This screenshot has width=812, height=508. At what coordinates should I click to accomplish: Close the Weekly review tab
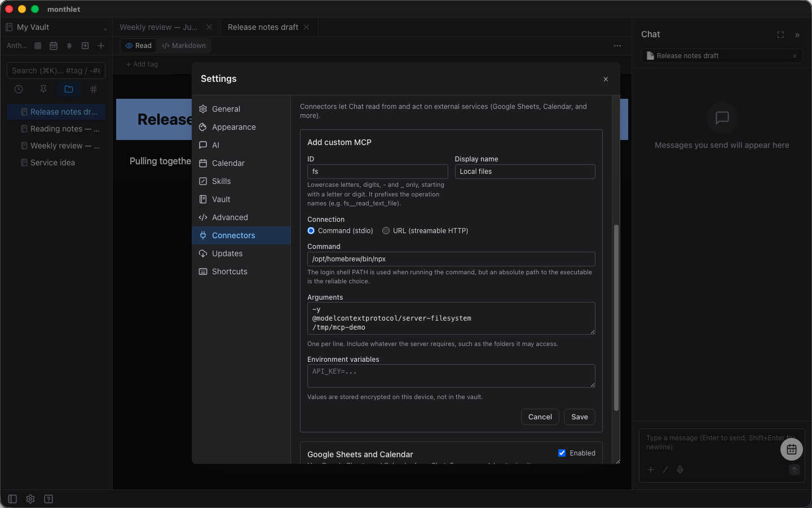pos(209,27)
